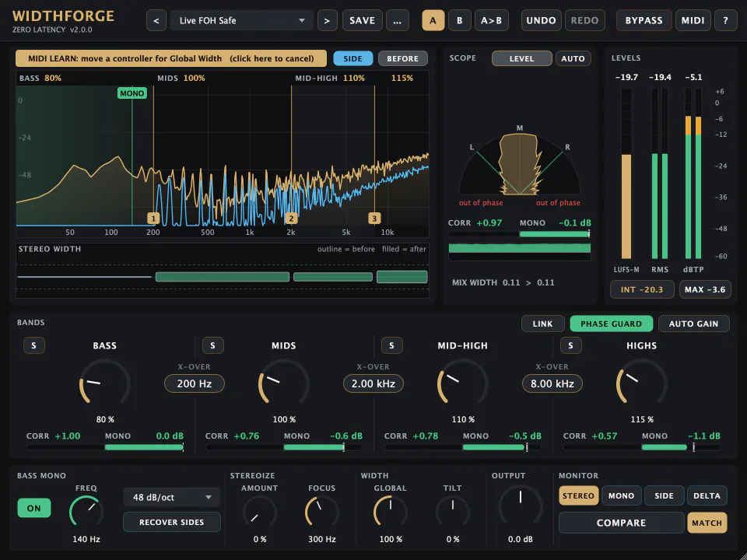The height and width of the screenshot is (560, 747).
Task: Solo the BASS band
Action: point(33,345)
